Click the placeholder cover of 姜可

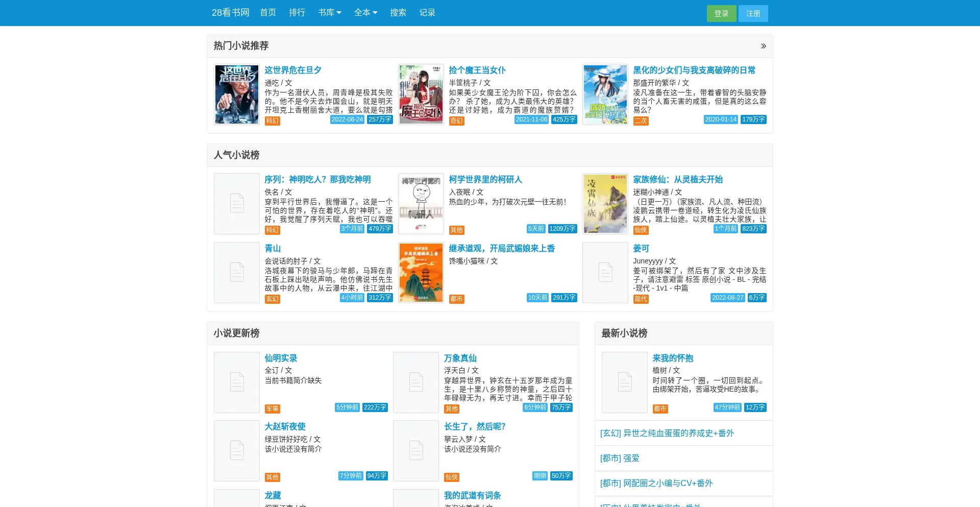[605, 273]
